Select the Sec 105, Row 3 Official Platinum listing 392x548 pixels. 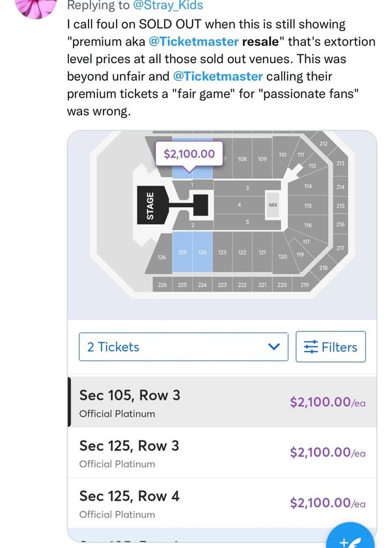click(195, 403)
